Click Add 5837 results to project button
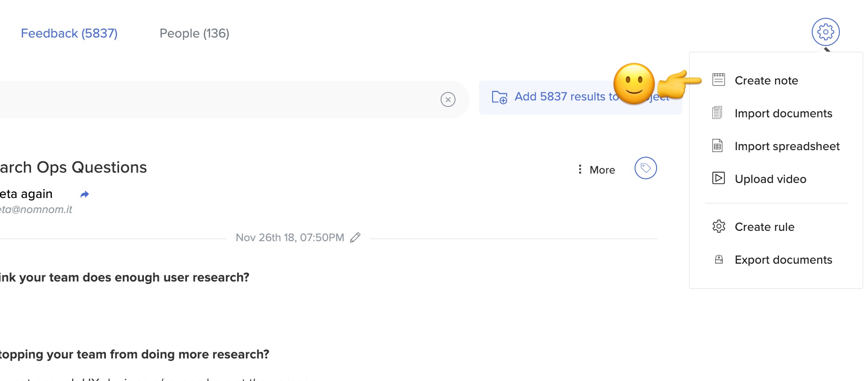This screenshot has height=381, width=868. coord(580,97)
